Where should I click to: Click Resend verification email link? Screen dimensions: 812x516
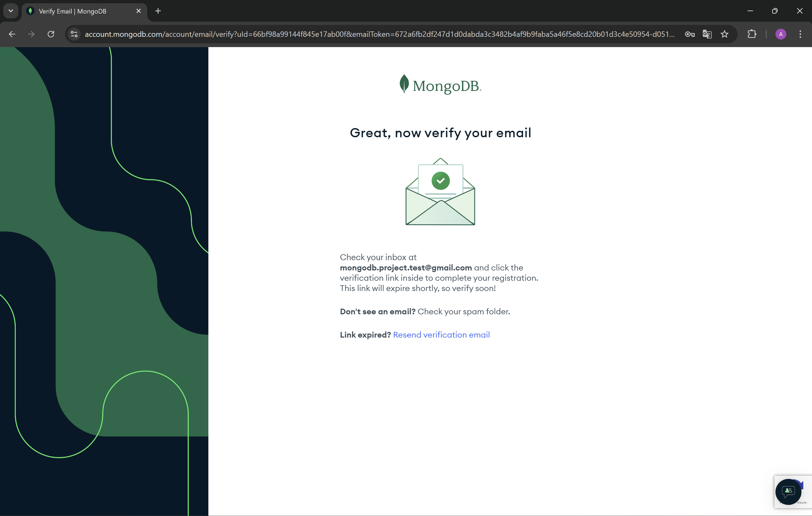pos(441,335)
